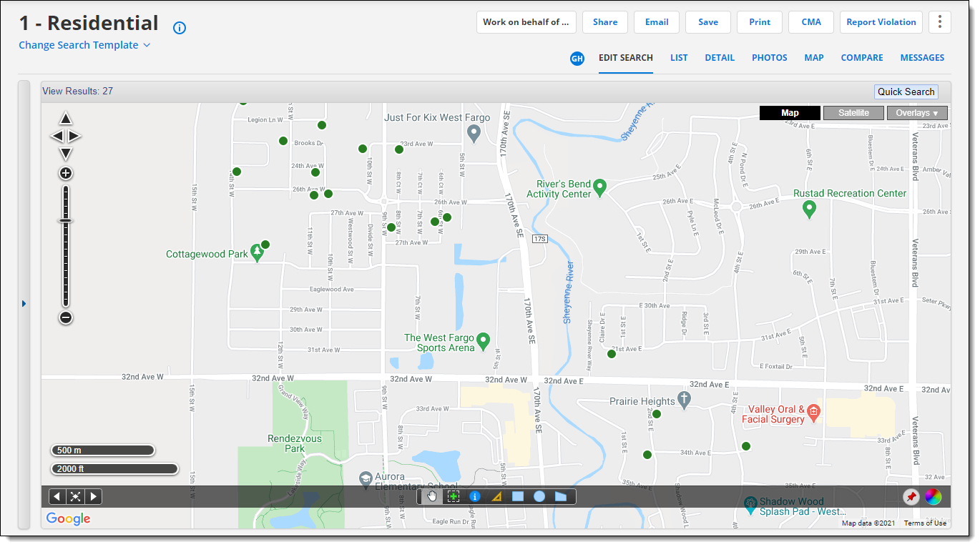Open the EDIT SEARCH tab
The width and height of the screenshot is (980, 547).
626,58
